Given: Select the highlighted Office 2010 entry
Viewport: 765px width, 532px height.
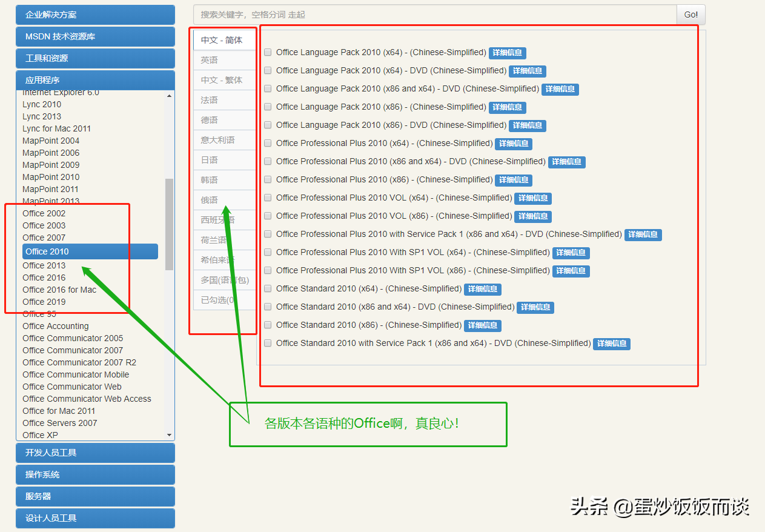Looking at the screenshot, I should coord(90,251).
